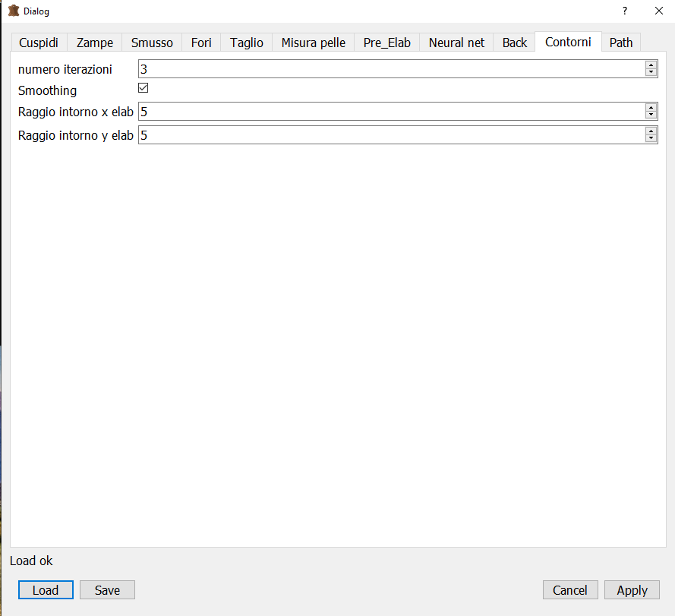Screen dimensions: 675x616
Task: Open the Zampe tab
Action: click(95, 43)
